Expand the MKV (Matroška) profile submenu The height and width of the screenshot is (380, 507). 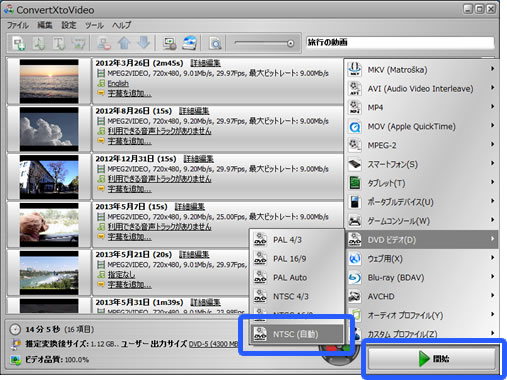(422, 69)
